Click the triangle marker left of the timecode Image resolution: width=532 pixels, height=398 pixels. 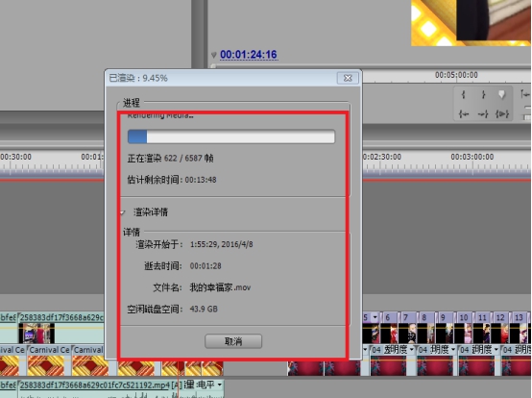point(214,55)
